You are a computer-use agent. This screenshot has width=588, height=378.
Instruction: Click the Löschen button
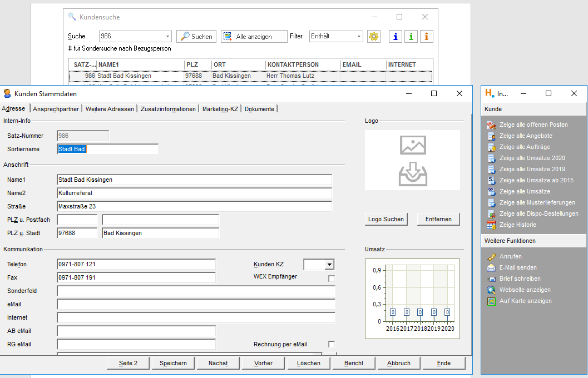coord(309,363)
